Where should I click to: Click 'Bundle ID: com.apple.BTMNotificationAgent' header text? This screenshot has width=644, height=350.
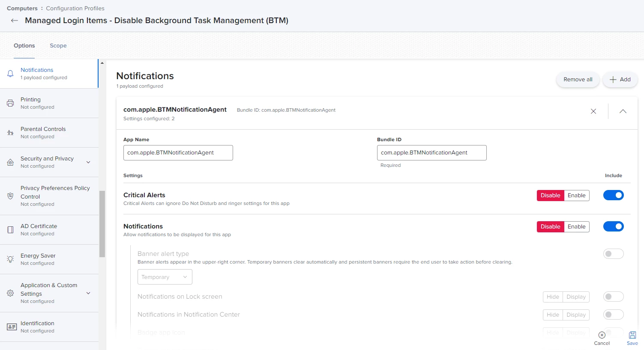pos(286,110)
